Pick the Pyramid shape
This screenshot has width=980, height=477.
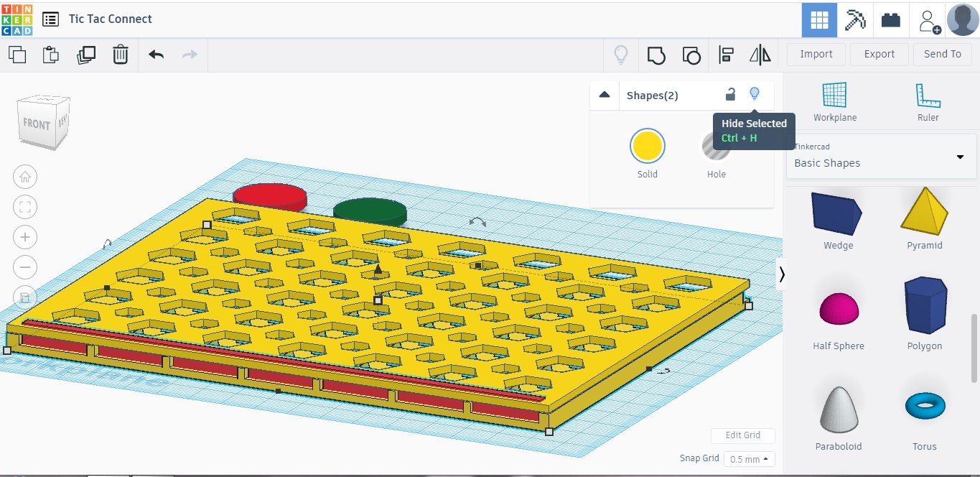click(x=925, y=210)
